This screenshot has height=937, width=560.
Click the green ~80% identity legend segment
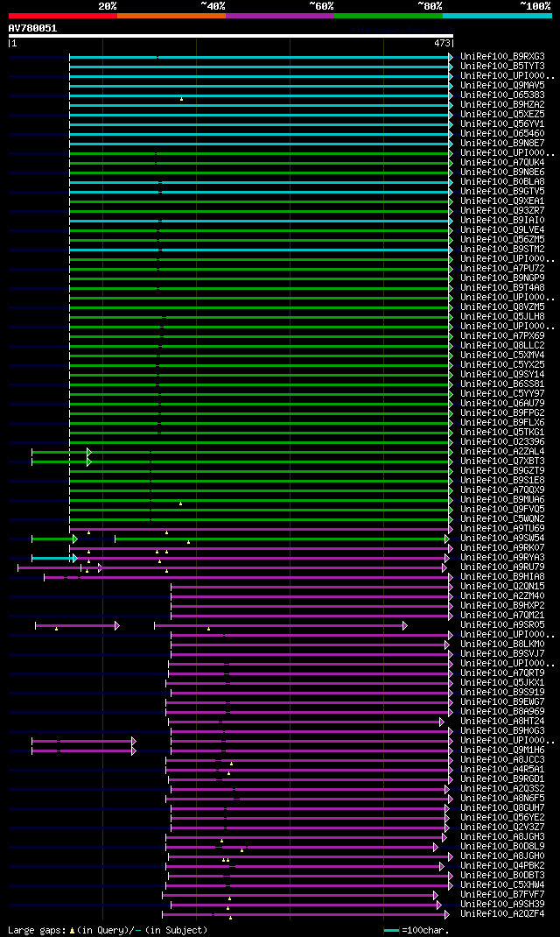388,16
